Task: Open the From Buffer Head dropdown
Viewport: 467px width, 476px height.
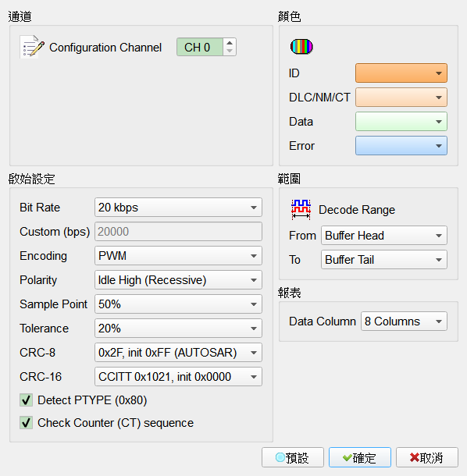Action: pyautogui.click(x=384, y=235)
